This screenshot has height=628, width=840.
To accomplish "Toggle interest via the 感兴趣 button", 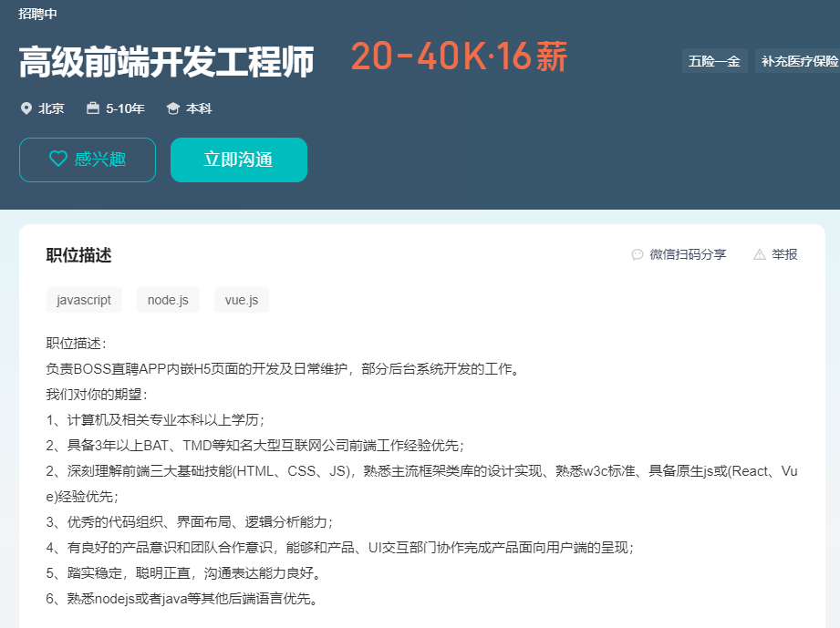I will pyautogui.click(x=87, y=159).
